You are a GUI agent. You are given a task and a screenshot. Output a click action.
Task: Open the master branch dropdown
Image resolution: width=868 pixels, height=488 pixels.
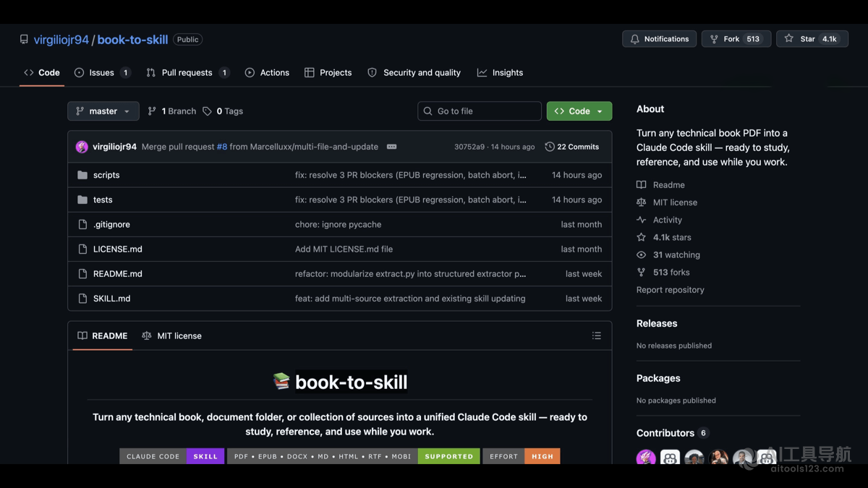[x=103, y=111]
